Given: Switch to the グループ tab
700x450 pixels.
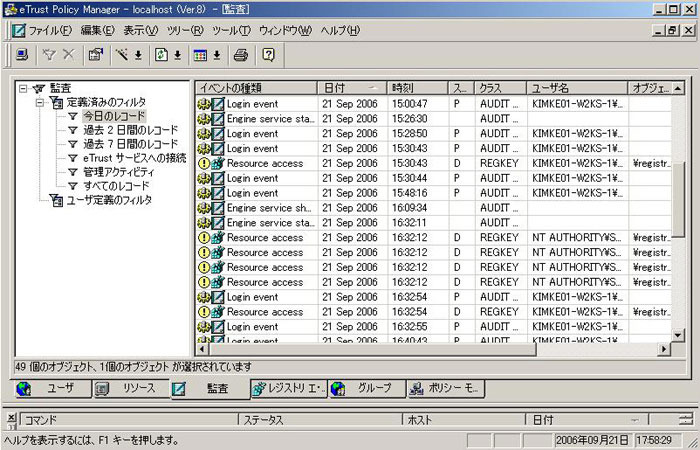Looking at the screenshot, I should [x=367, y=388].
